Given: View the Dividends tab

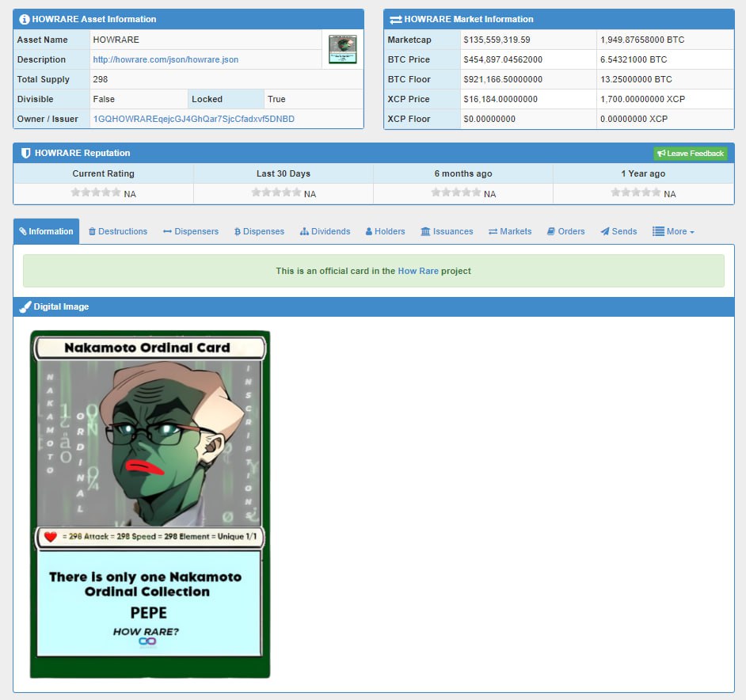Looking at the screenshot, I should click(x=325, y=231).
